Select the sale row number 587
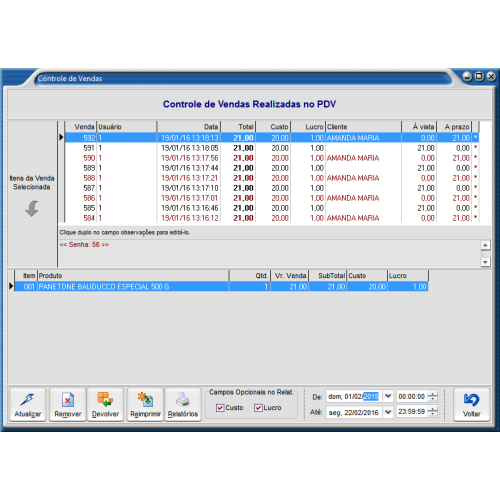500x500 pixels. 272,188
